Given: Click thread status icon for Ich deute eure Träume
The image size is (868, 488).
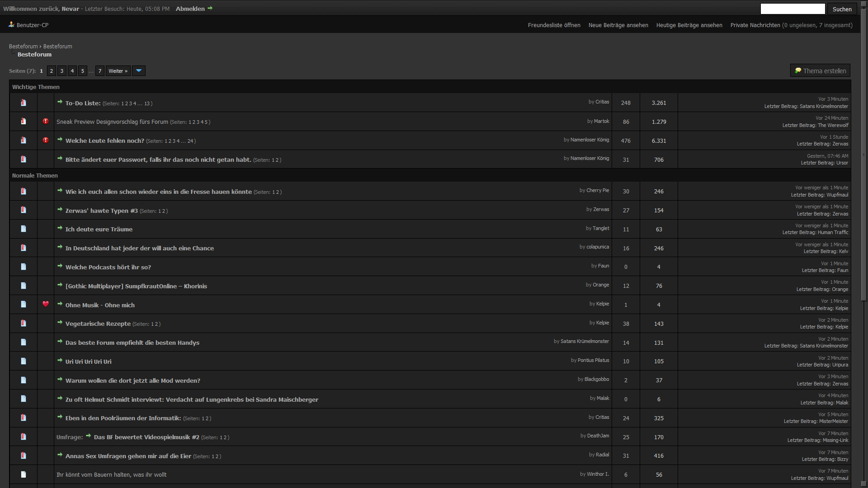Looking at the screenshot, I should (x=24, y=229).
